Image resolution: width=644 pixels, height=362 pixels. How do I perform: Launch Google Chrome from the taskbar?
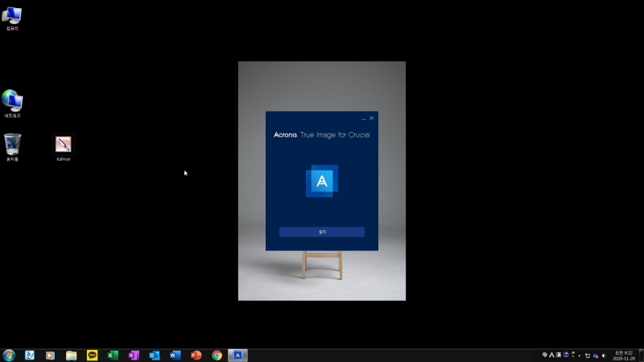tap(217, 355)
